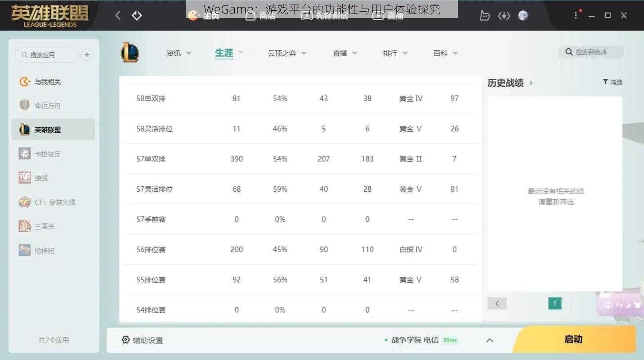
Task: Click the S7灵活排位 row label
Action: coord(154,189)
